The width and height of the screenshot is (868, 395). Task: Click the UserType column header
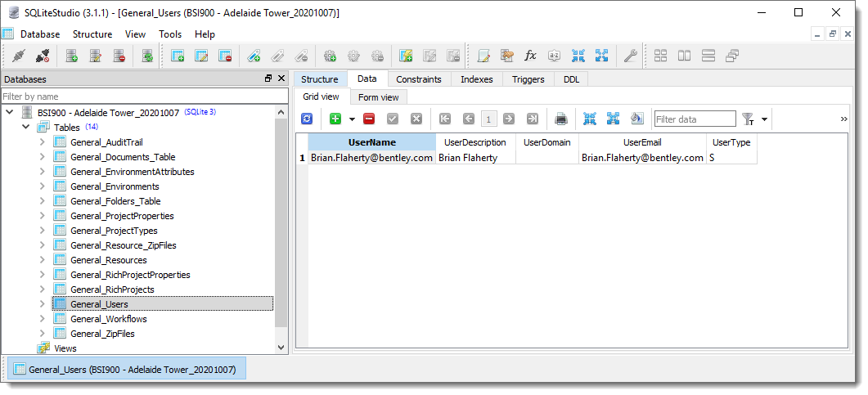pyautogui.click(x=731, y=142)
